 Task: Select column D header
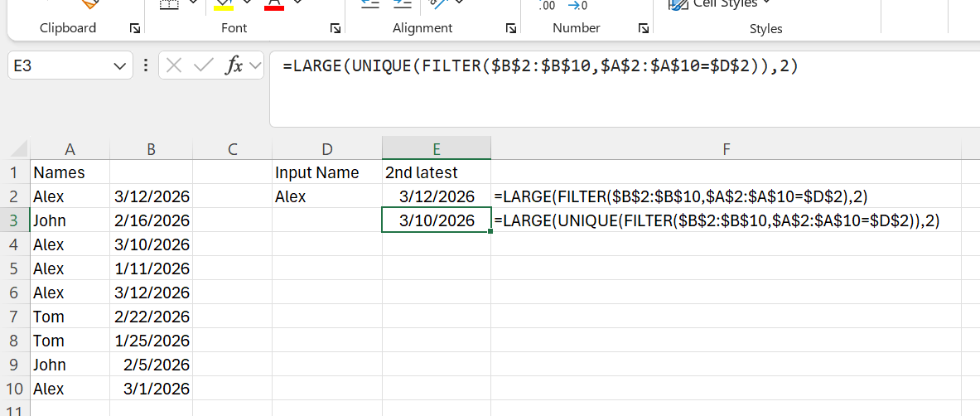[x=327, y=149]
